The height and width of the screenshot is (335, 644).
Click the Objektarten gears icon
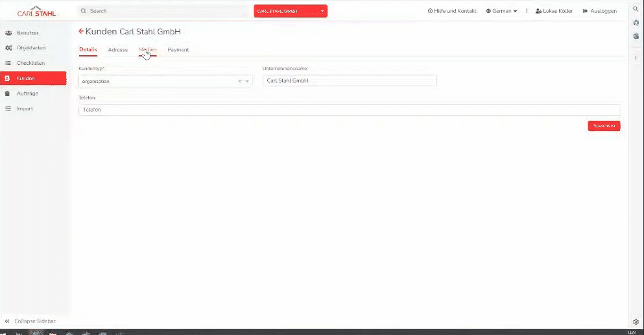(x=8, y=48)
